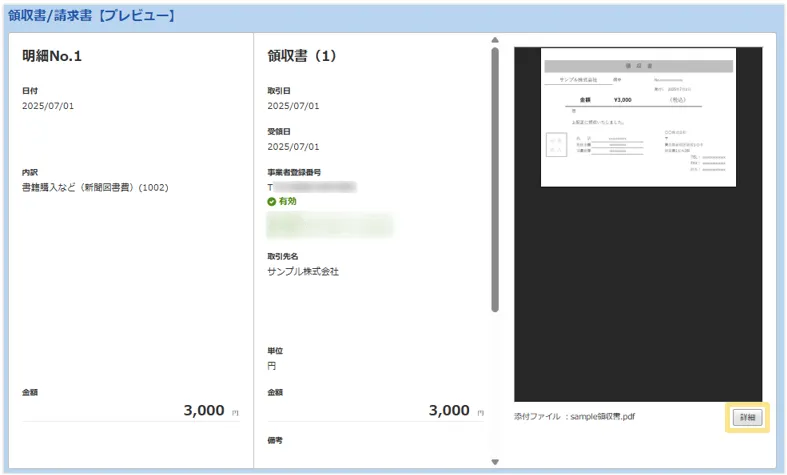This screenshot has width=787, height=475.
Task: Click the blurred 事業者登録番号 value
Action: [x=315, y=186]
